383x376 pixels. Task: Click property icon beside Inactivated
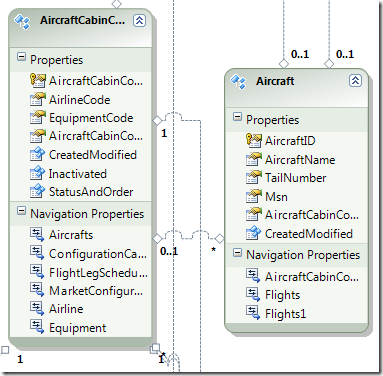point(37,173)
